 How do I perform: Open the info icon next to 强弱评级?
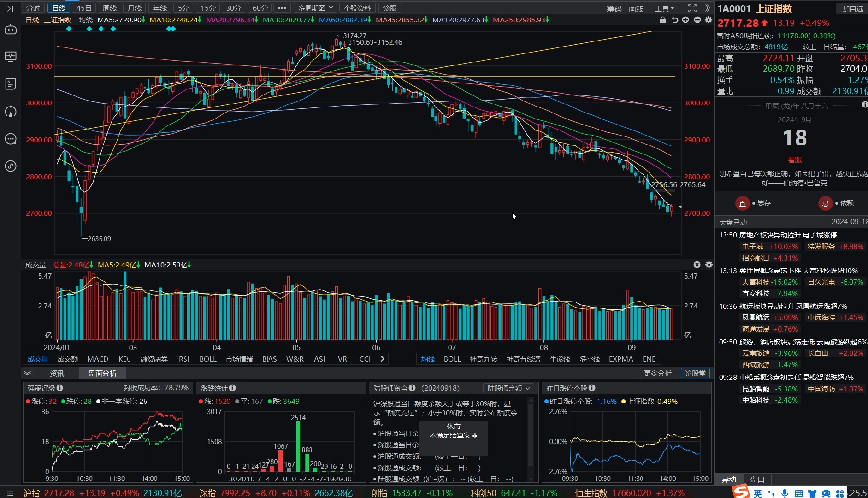[60, 388]
